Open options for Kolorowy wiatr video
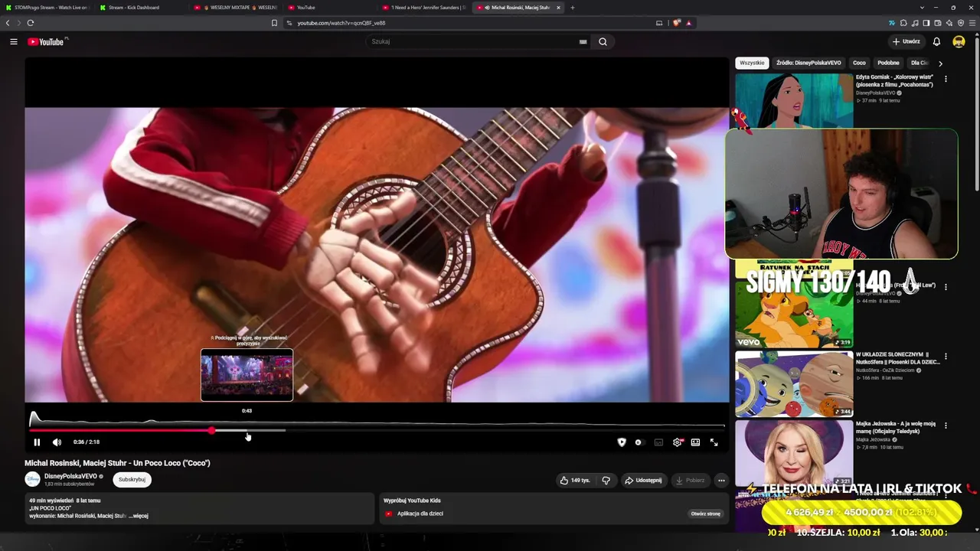980x551 pixels. click(x=946, y=79)
